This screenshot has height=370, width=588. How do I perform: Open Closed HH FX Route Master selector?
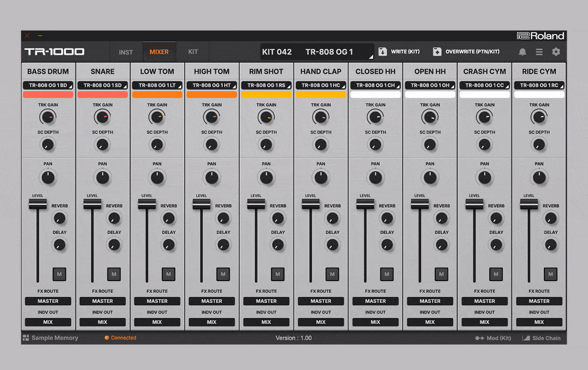375,301
